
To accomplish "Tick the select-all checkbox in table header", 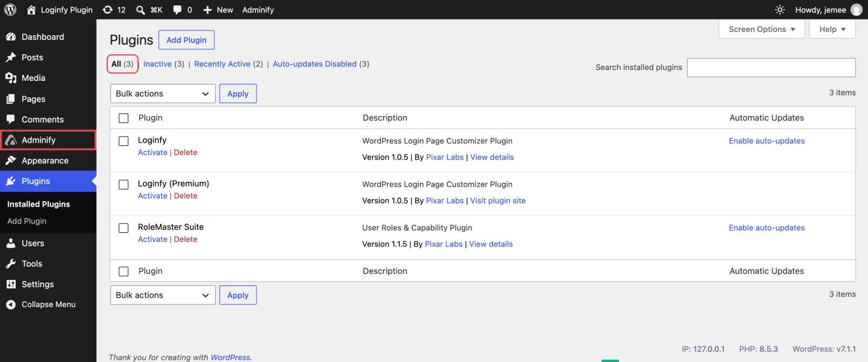I will 124,118.
